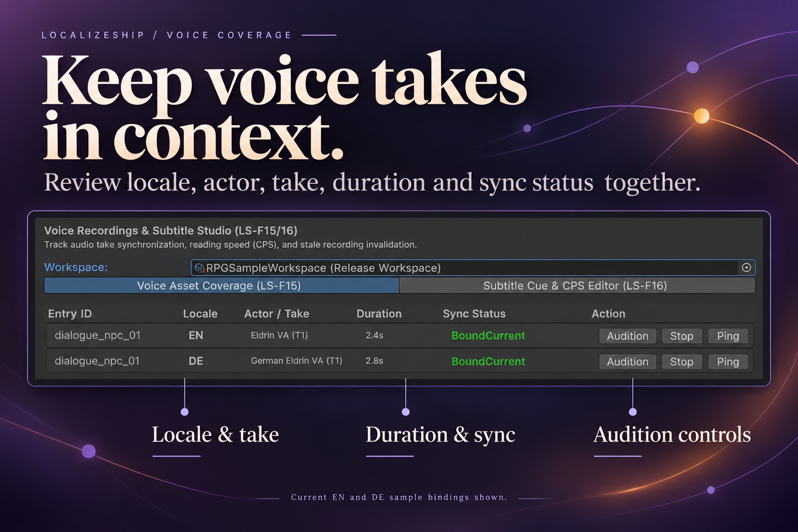The height and width of the screenshot is (532, 798).
Task: Ping the EN Eldrin VA asset
Action: (728, 336)
